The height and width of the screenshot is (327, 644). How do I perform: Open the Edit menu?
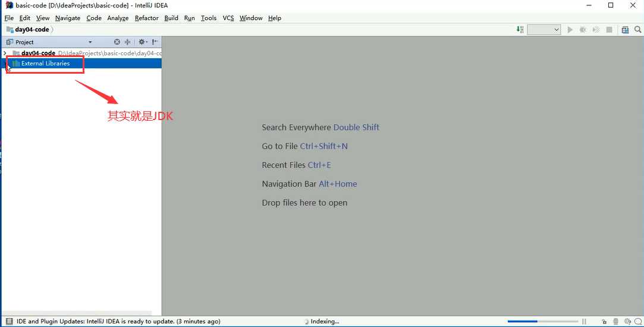(x=24, y=18)
